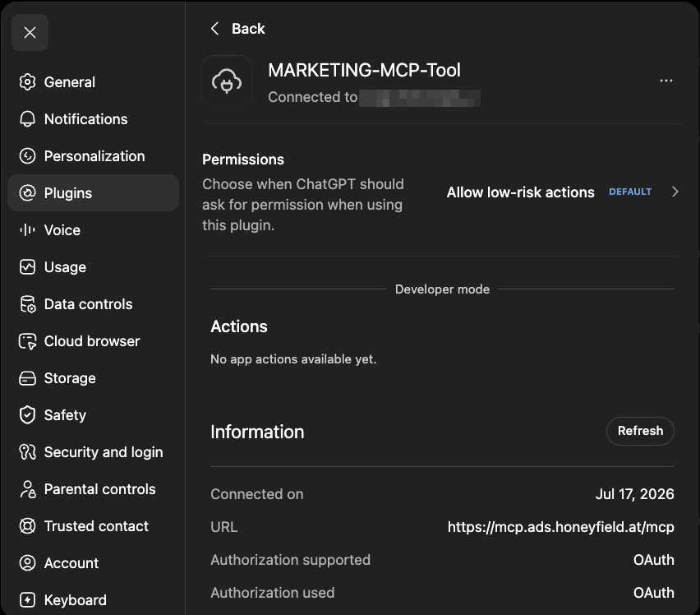Click the https://mcp.ads.honeyfield.at/mcp URL
The width and height of the screenshot is (700, 615).
(560, 527)
